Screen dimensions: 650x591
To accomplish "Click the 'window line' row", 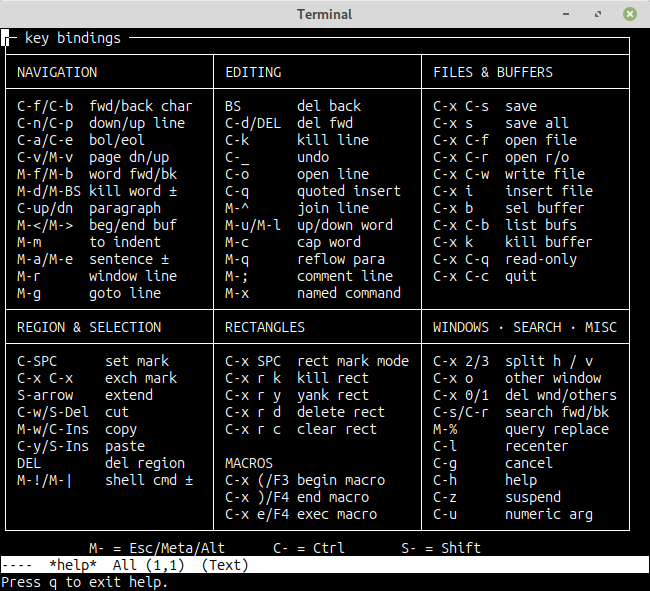I will coord(97,276).
